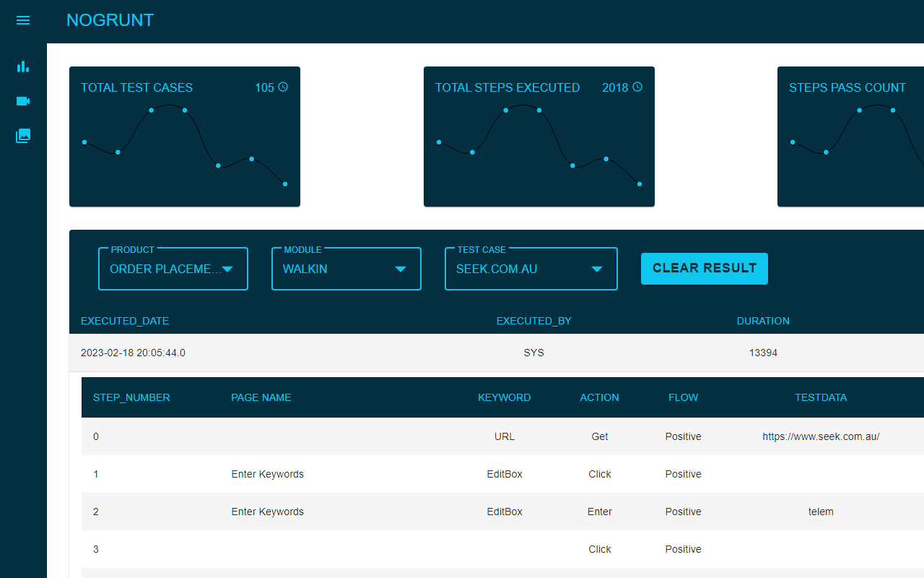
Task: Expand the Product dropdown
Action: [x=173, y=269]
